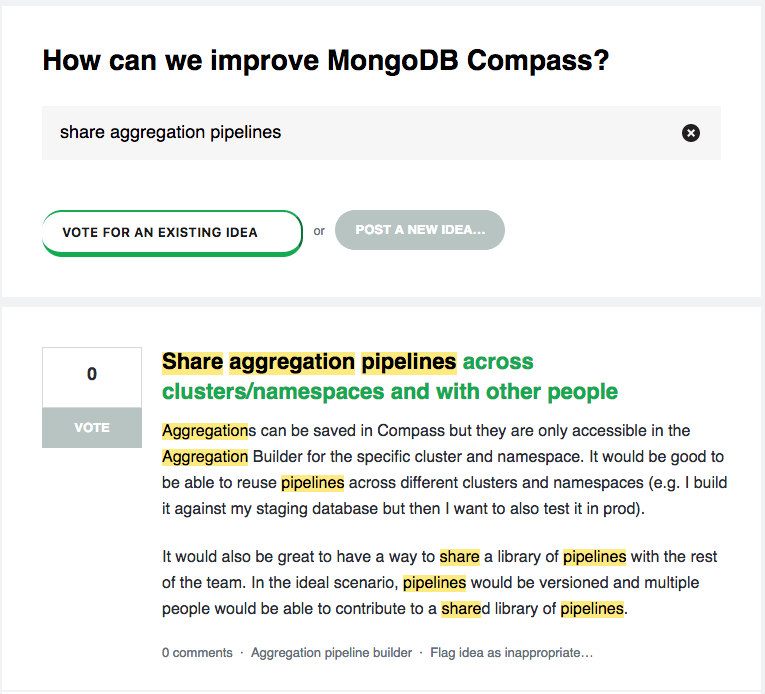Click the highlighted word 'Aggregations' starting the description
765x694 pixels.
tap(205, 430)
